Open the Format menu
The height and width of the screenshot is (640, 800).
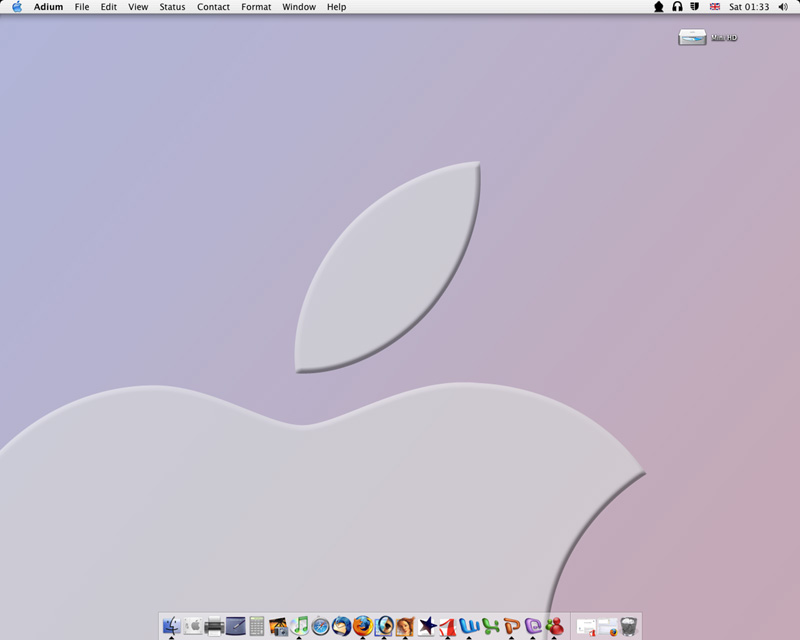tap(256, 7)
